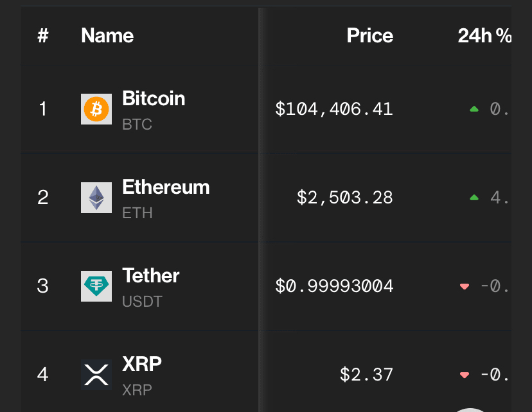
Task: Select the XRP name link
Action: [x=142, y=364]
